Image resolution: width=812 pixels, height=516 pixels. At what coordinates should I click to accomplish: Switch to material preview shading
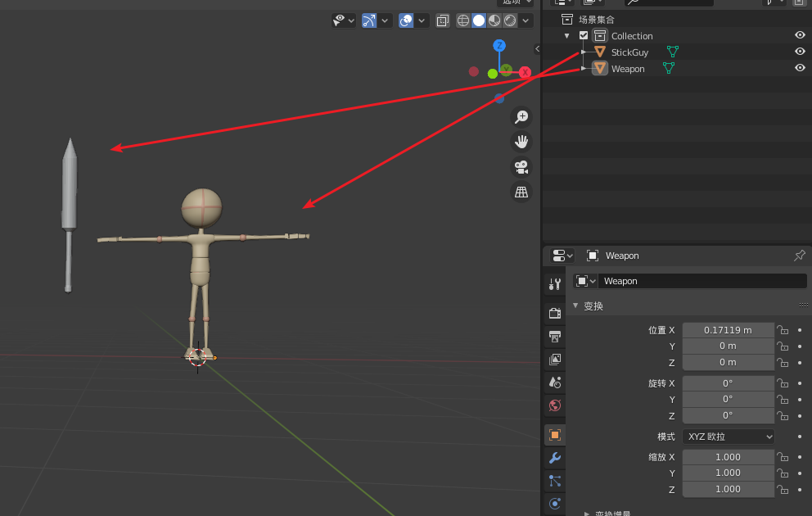494,20
